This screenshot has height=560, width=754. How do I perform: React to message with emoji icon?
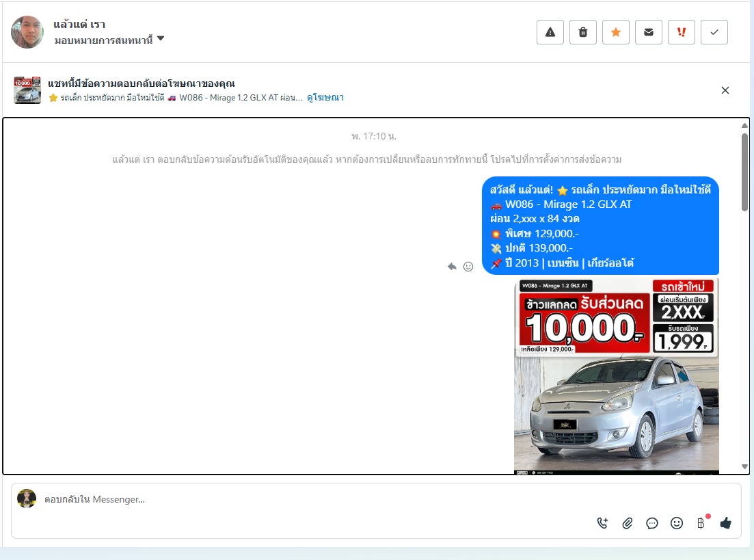coord(468,267)
